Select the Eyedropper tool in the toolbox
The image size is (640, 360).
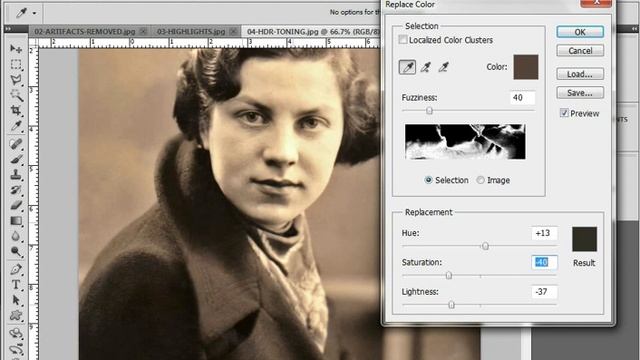tap(16, 126)
